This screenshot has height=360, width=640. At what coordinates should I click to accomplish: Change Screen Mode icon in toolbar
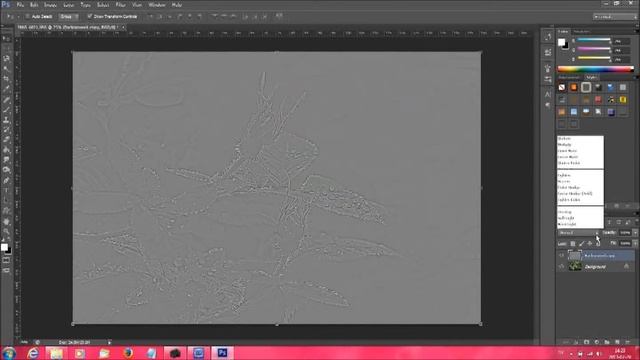(6, 270)
